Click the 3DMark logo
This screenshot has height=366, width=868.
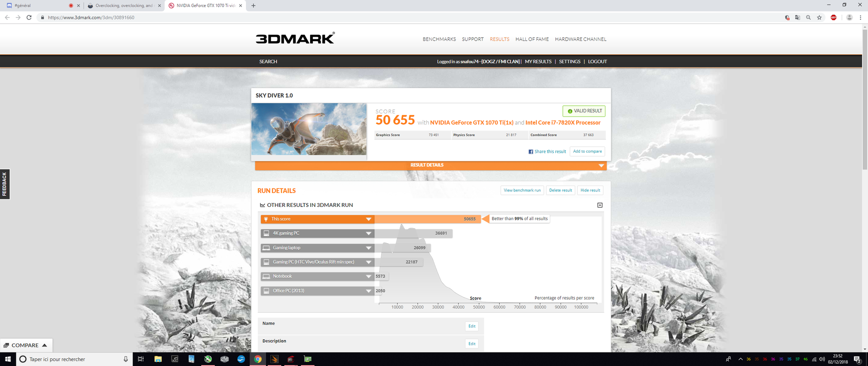(295, 38)
